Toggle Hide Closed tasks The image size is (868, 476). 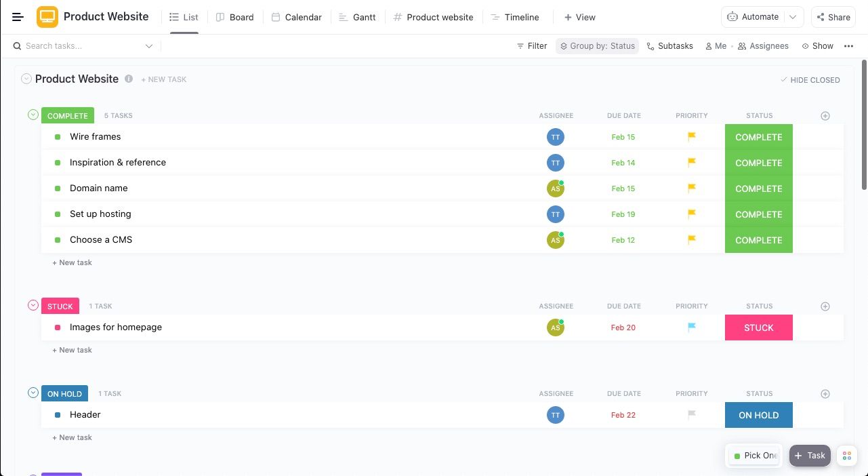click(x=810, y=80)
